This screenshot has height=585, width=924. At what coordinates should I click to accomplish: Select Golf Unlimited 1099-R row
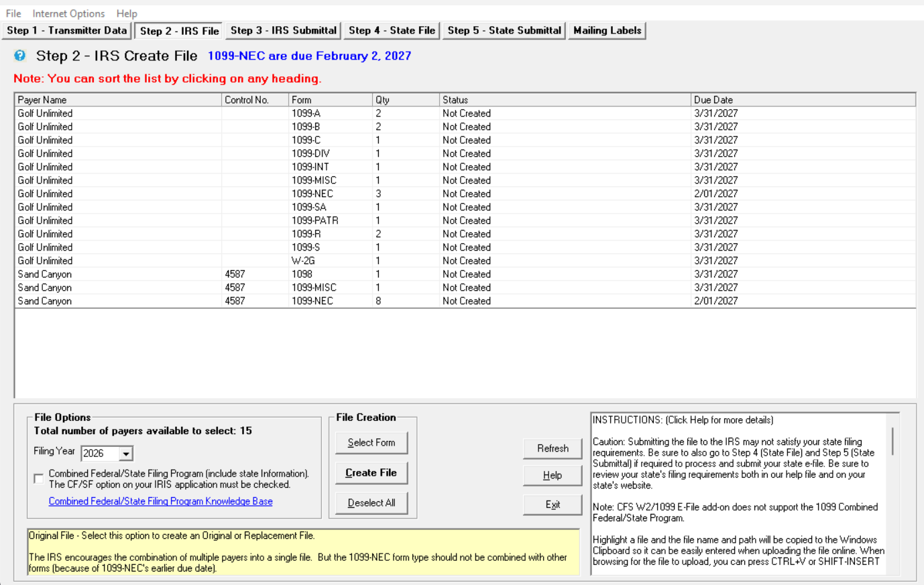coord(465,234)
